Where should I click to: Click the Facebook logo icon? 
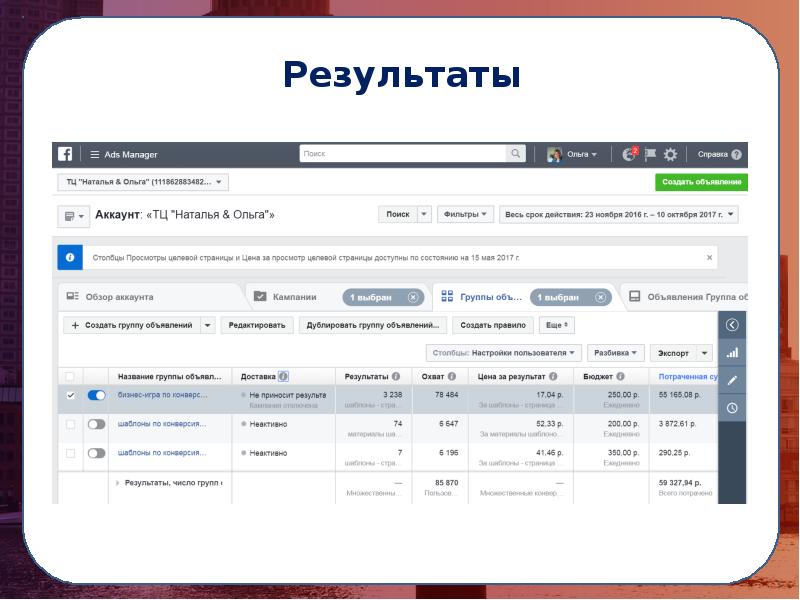point(65,154)
